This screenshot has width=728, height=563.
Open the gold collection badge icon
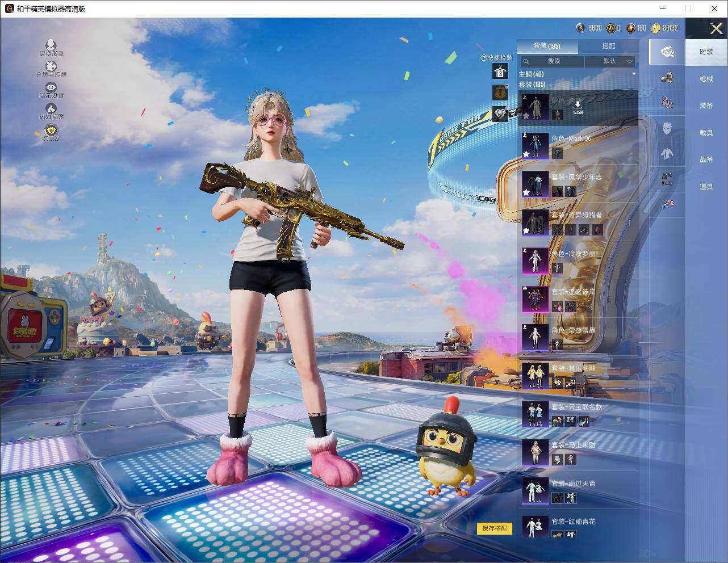[51, 130]
